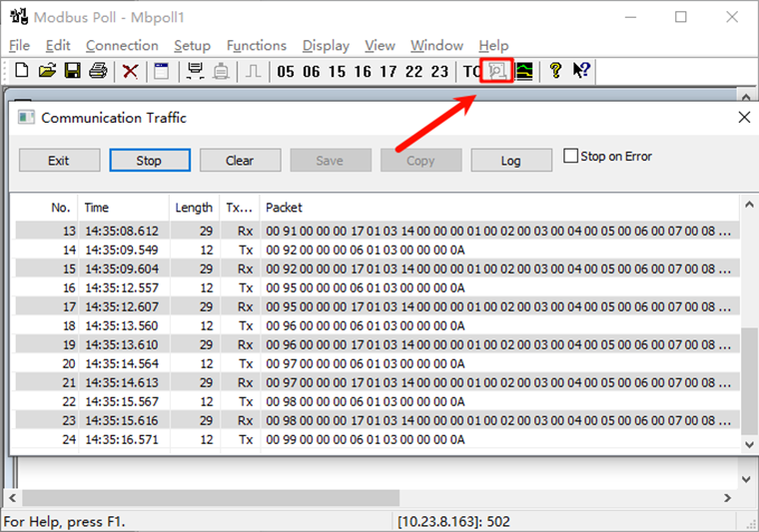Create a new document with the New icon
This screenshot has height=532, width=759.
pyautogui.click(x=21, y=71)
